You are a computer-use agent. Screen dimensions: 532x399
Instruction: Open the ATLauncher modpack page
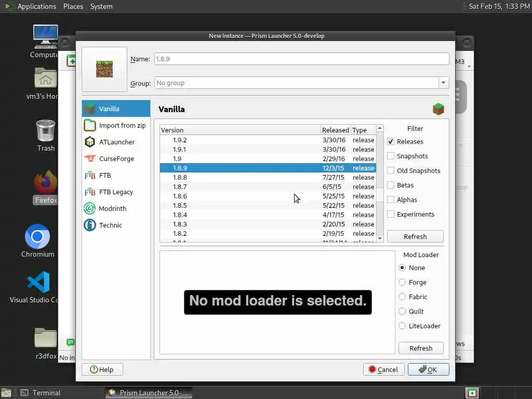click(116, 142)
